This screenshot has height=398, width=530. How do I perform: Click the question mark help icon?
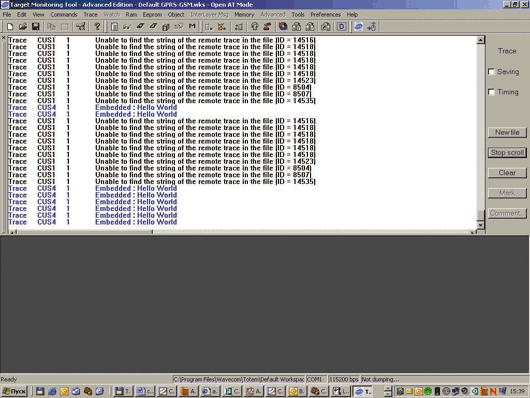[x=97, y=26]
